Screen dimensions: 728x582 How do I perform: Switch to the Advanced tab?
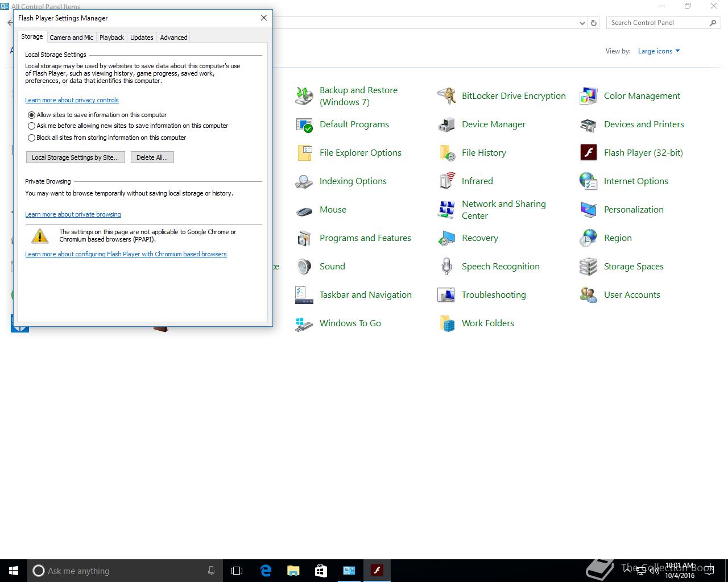tap(173, 38)
